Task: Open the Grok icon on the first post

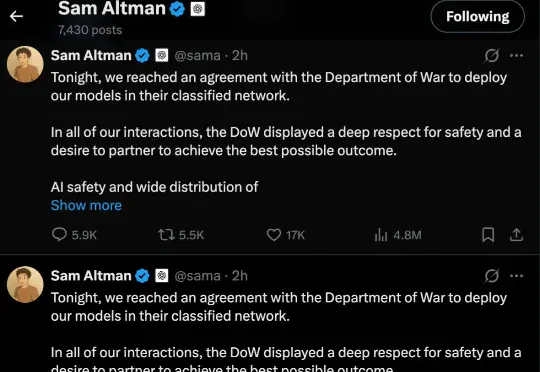Action: click(491, 55)
